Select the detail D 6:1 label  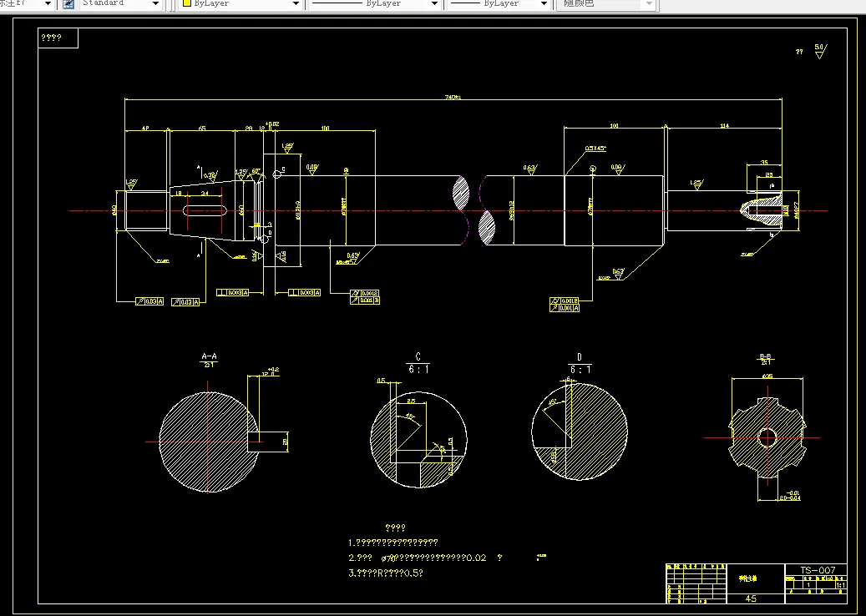click(x=580, y=364)
